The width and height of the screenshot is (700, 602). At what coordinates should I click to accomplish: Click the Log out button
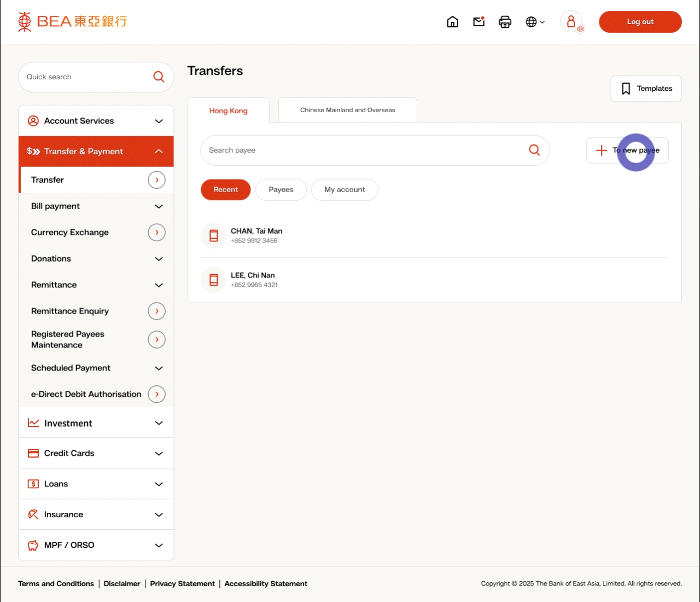pyautogui.click(x=640, y=22)
